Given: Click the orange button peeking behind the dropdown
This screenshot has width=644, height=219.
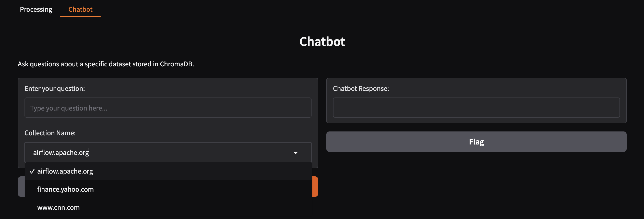Looking at the screenshot, I should tap(315, 187).
